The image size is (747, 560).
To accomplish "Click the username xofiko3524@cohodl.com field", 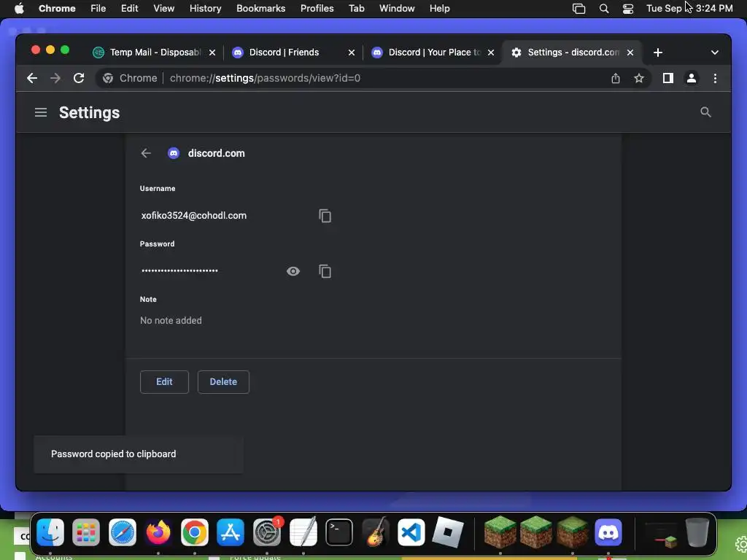I will 194,216.
